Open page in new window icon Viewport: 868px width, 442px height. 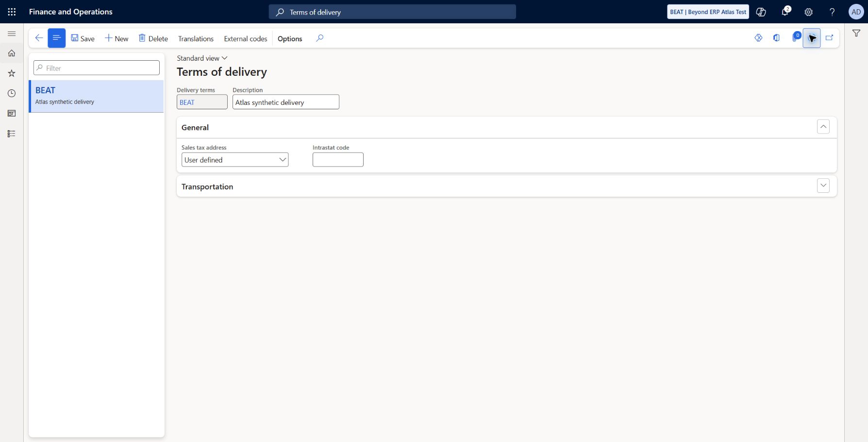tap(830, 38)
